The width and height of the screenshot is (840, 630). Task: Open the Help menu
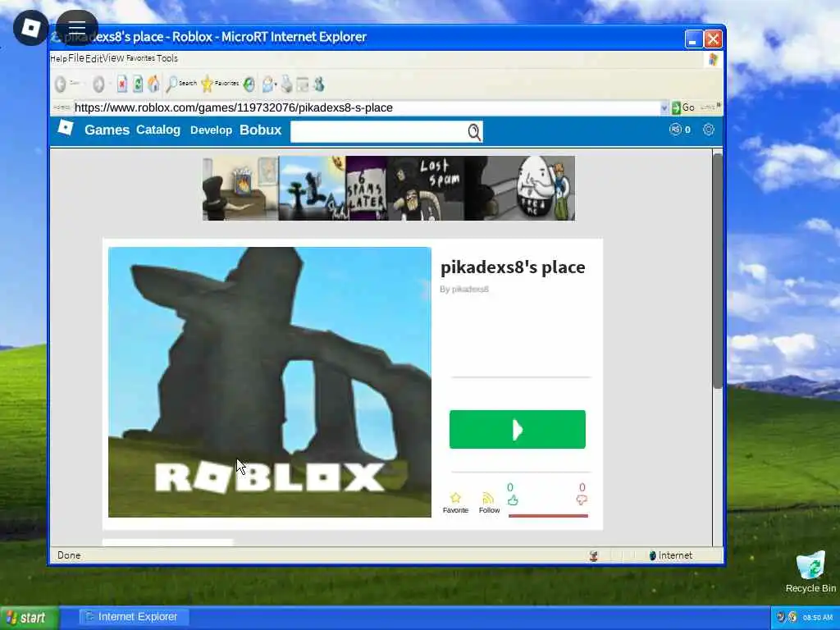click(58, 58)
